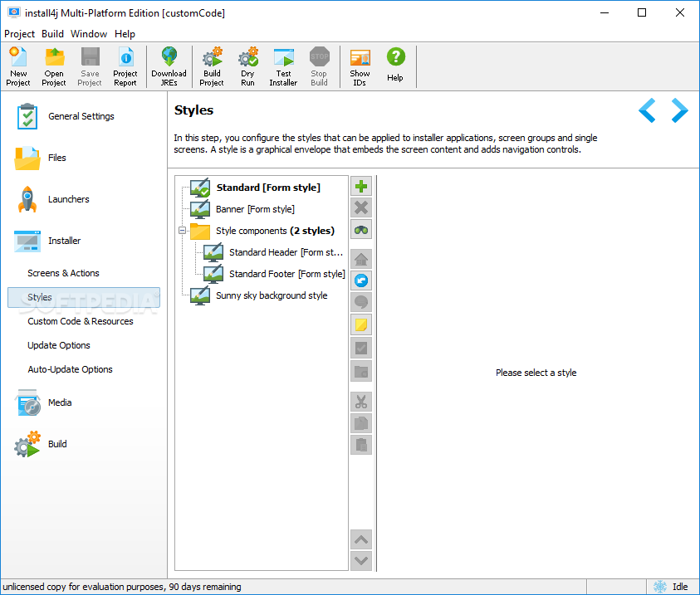The width and height of the screenshot is (700, 595).
Task: Click the Save Project floppy icon
Action: pyautogui.click(x=90, y=66)
